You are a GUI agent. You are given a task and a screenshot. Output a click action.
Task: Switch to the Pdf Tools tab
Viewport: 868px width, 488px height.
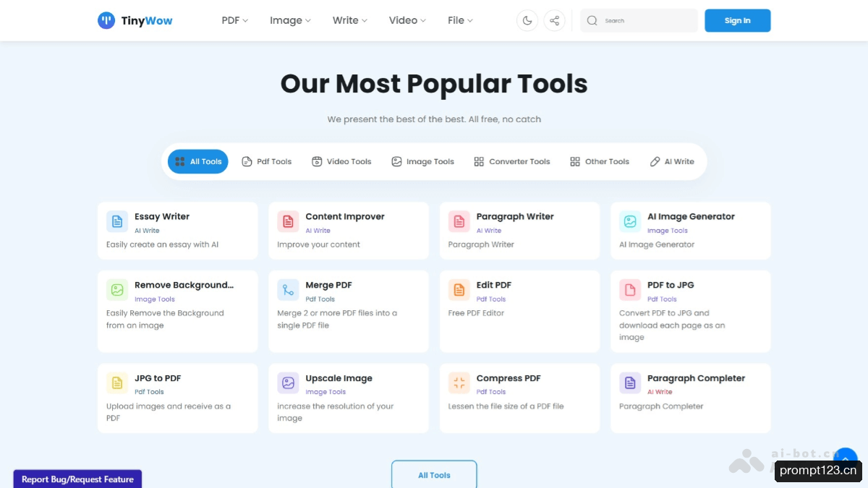[x=267, y=161]
